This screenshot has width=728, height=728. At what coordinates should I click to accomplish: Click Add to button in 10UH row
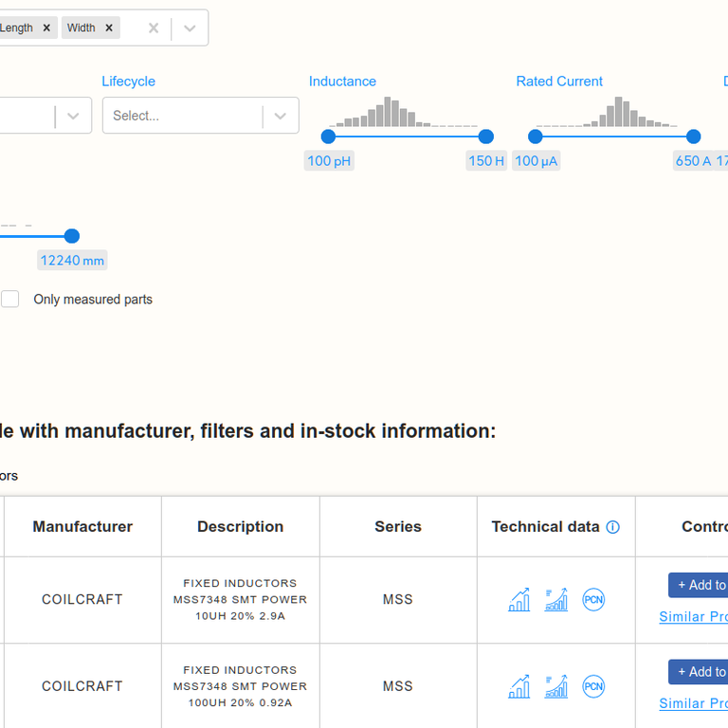tap(699, 585)
